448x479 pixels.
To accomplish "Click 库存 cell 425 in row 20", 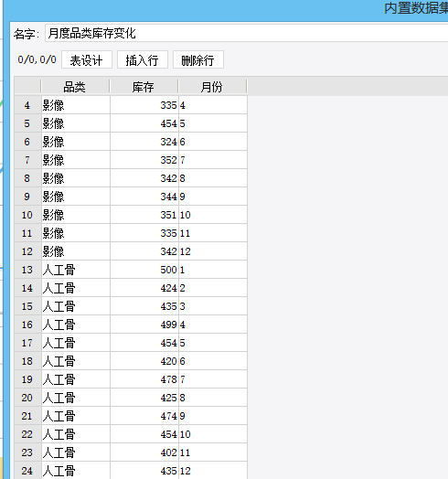I will (x=144, y=398).
